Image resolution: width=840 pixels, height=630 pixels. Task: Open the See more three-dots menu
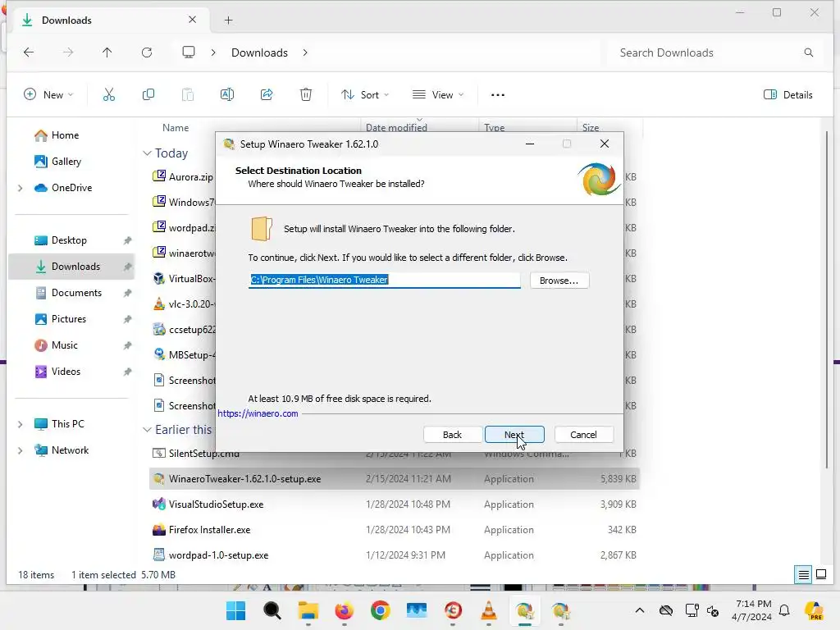[x=498, y=95]
